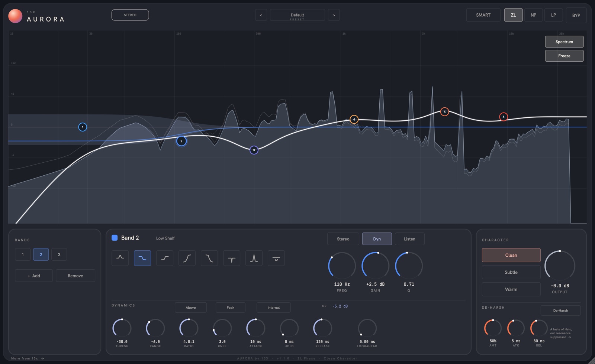Screen dimensions: 595x364
Task: Select the bell filter shape icon
Action: click(x=120, y=258)
